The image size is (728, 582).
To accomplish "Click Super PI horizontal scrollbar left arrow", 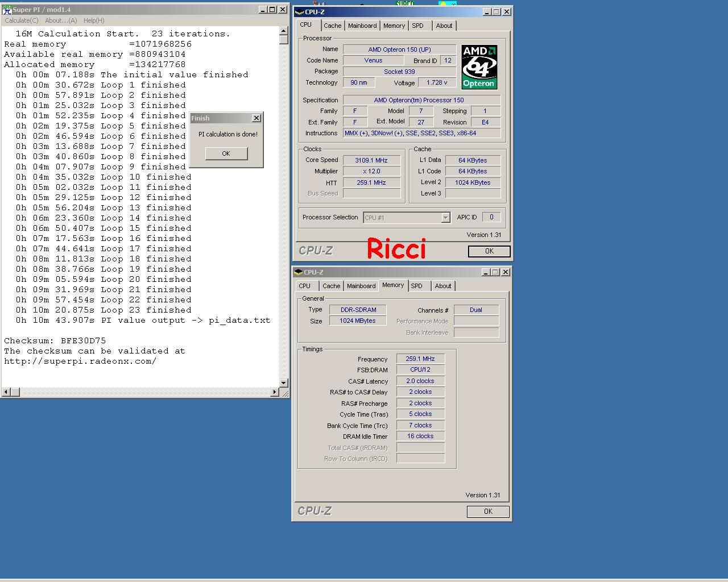I will coord(6,392).
